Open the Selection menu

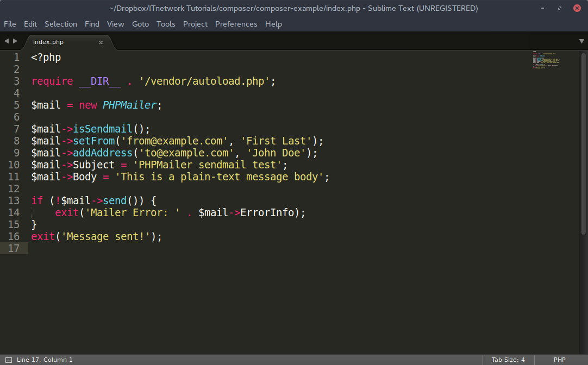[x=61, y=24]
